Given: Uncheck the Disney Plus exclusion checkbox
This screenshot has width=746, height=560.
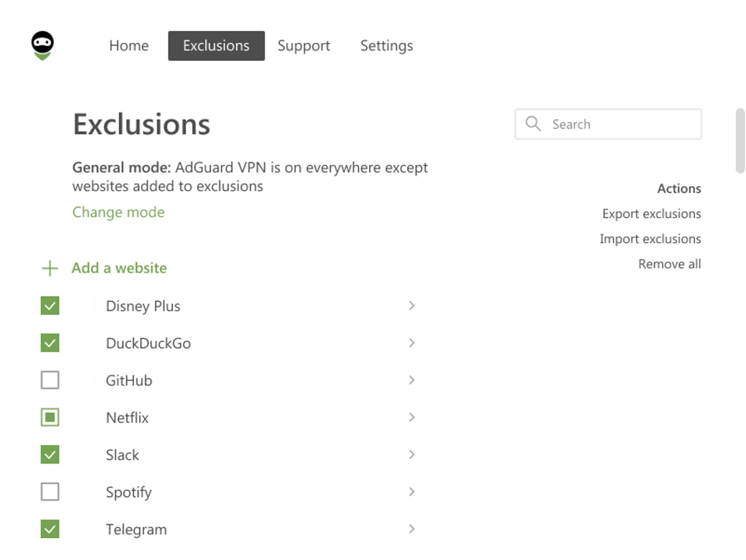Looking at the screenshot, I should 50,306.
